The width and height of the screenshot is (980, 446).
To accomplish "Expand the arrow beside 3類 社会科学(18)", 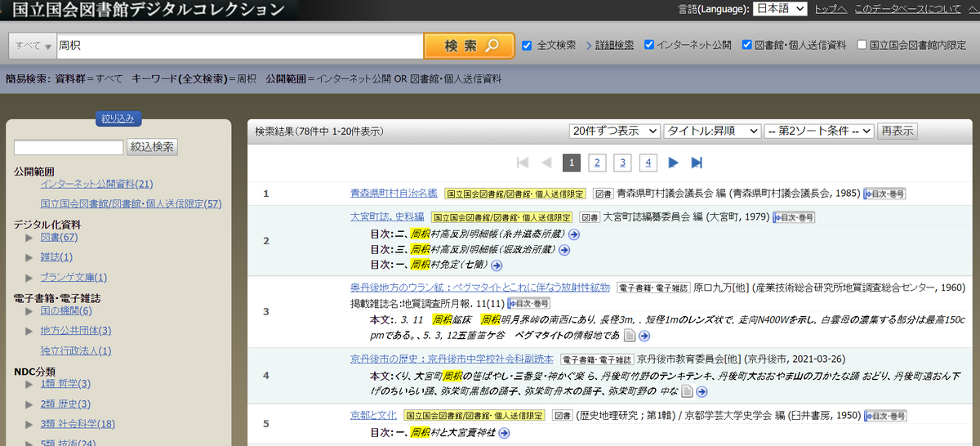I will click(29, 424).
